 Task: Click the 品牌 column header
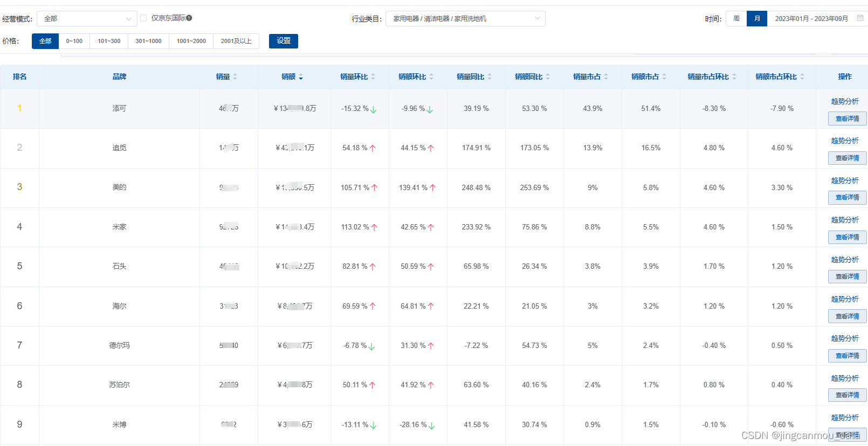[x=119, y=77]
